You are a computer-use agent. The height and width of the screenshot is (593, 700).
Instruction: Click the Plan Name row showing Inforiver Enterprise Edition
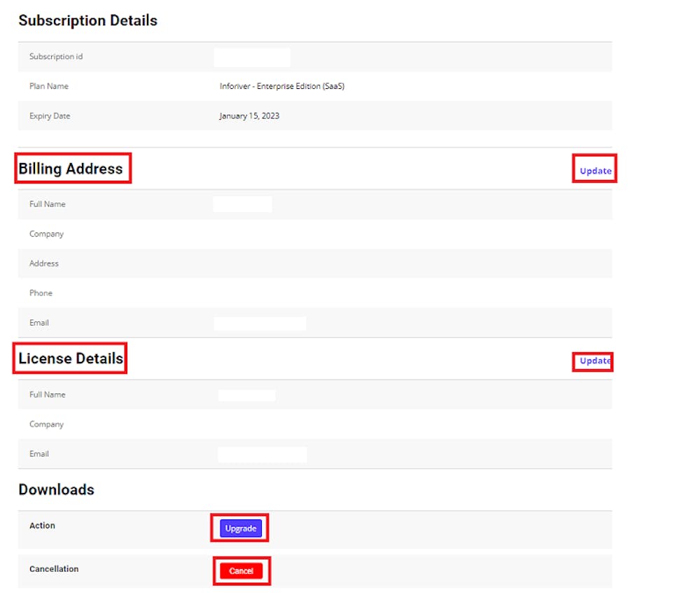(282, 85)
